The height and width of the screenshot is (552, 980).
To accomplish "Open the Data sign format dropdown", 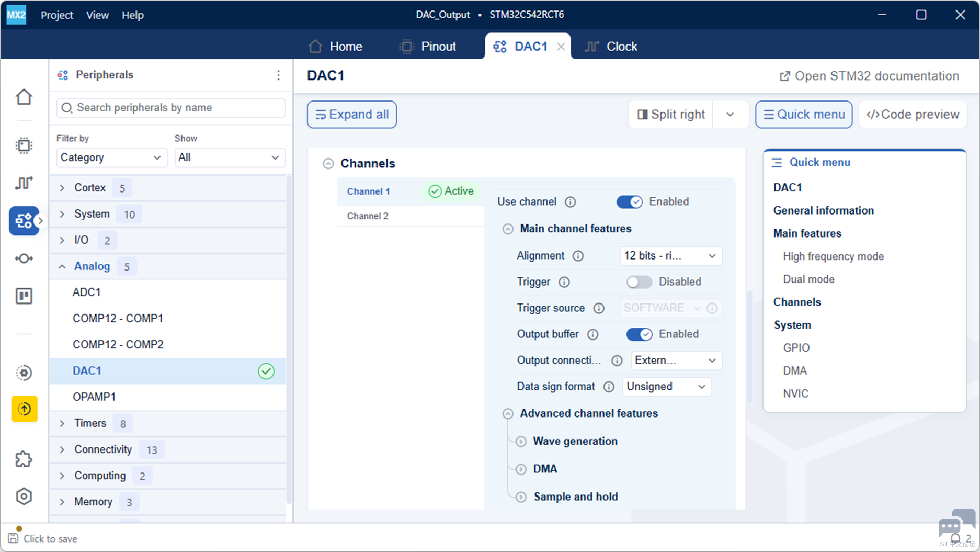I will click(x=667, y=387).
